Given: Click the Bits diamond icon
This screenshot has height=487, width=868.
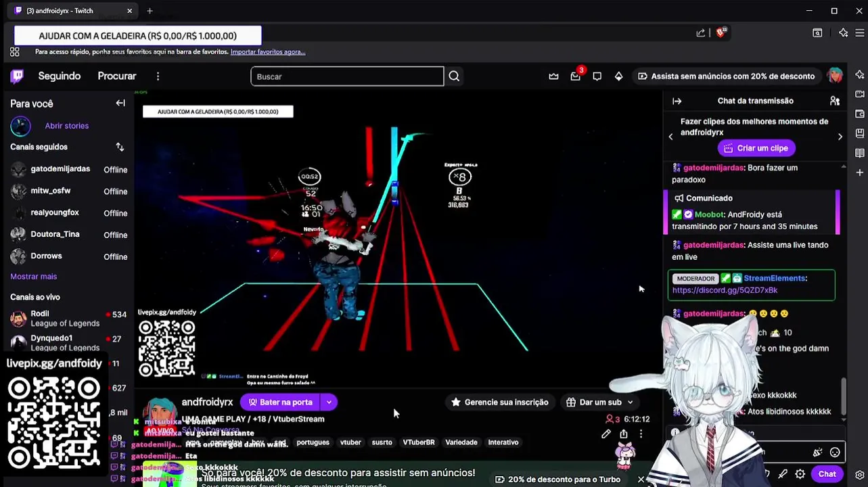Looking at the screenshot, I should pyautogui.click(x=618, y=76).
